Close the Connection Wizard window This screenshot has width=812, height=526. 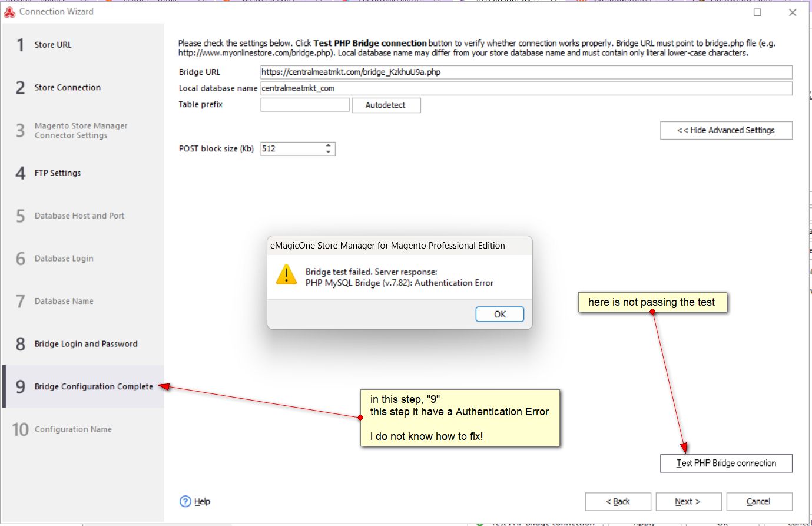793,12
